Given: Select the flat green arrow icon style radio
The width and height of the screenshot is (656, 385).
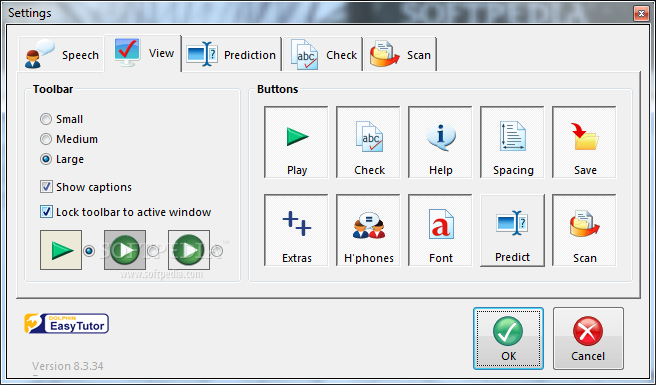Looking at the screenshot, I should coord(89,251).
